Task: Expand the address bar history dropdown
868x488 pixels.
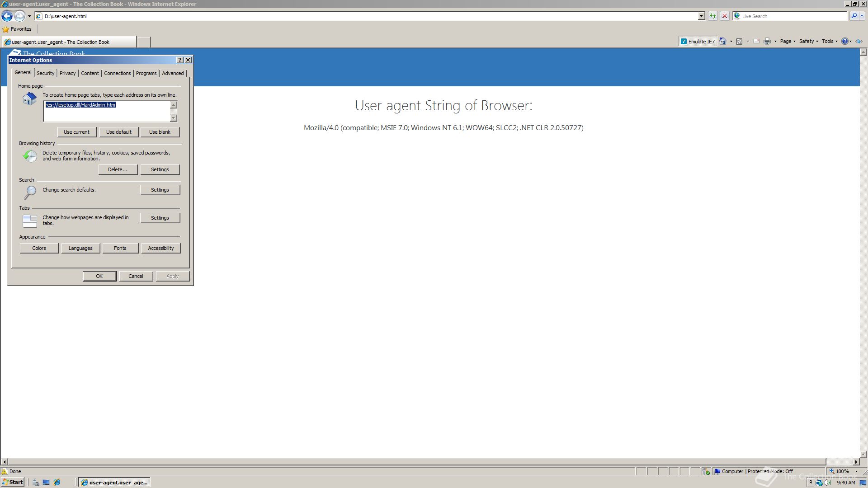Action: tap(701, 16)
